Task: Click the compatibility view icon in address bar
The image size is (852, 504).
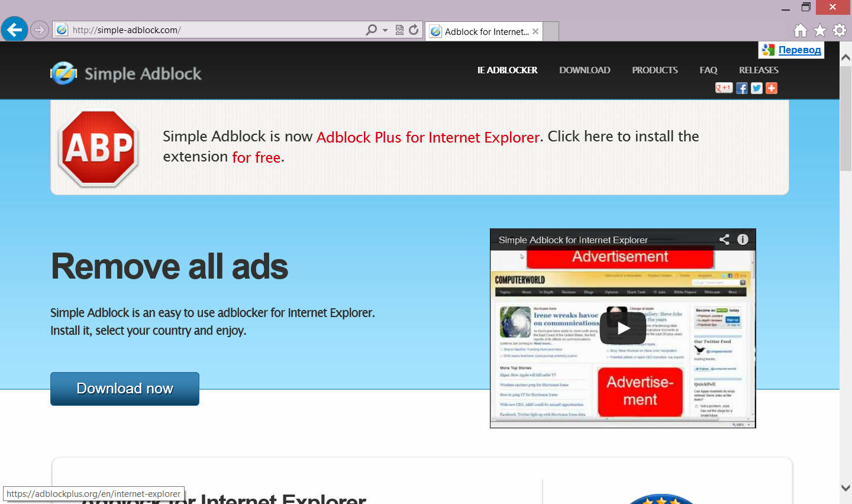Action: [399, 30]
